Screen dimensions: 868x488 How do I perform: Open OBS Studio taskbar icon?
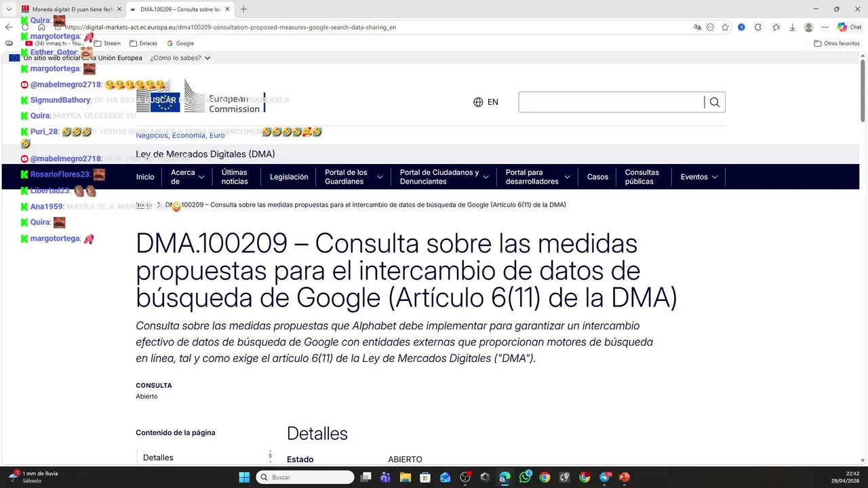pos(465,477)
